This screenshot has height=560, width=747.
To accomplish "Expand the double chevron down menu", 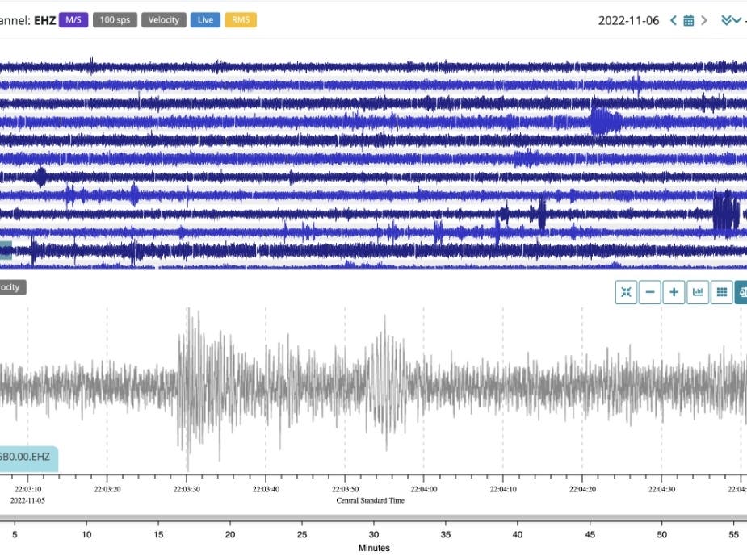I will (x=726, y=20).
